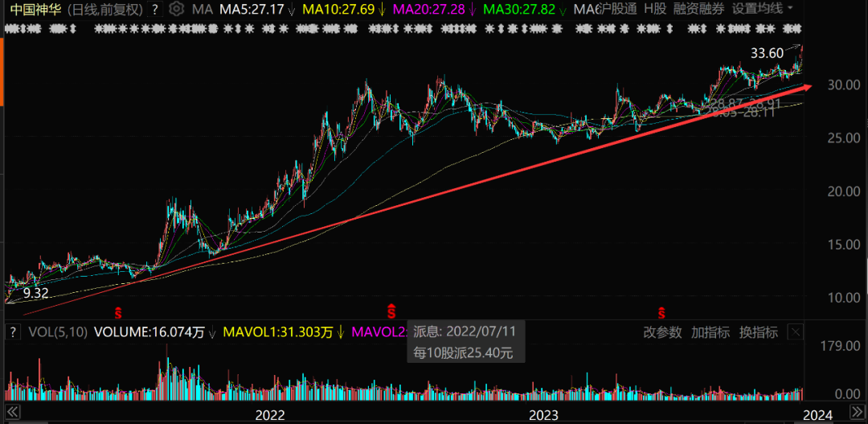The width and height of the screenshot is (868, 424).
Task: Jump chart left with double-arrow button
Action: tap(13, 413)
